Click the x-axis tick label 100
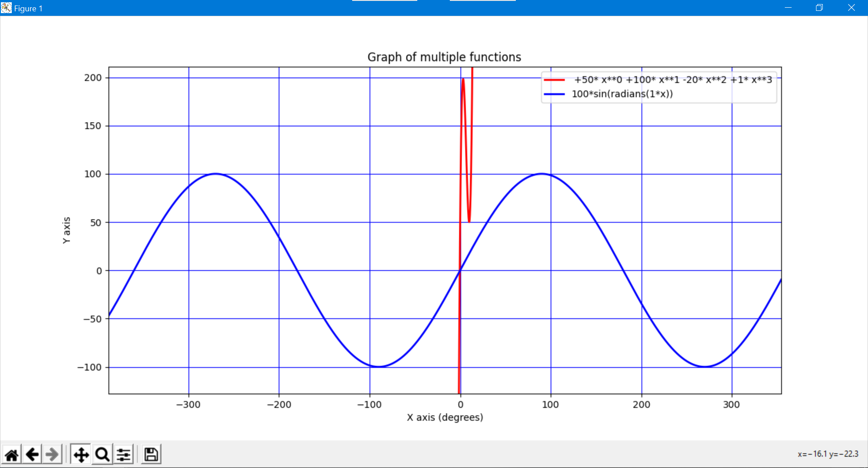Viewport: 868px width, 468px height. click(x=551, y=405)
